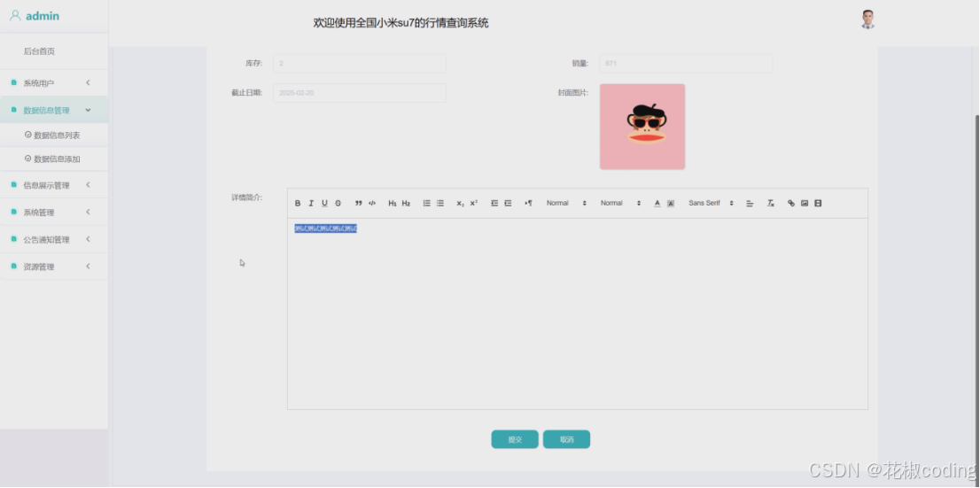
Task: Increase the text indent
Action: point(508,203)
